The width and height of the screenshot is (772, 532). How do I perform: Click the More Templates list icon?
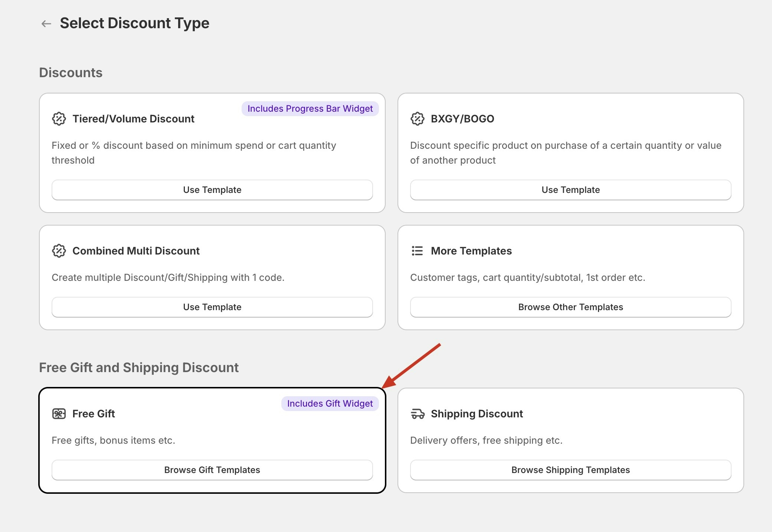pyautogui.click(x=417, y=251)
